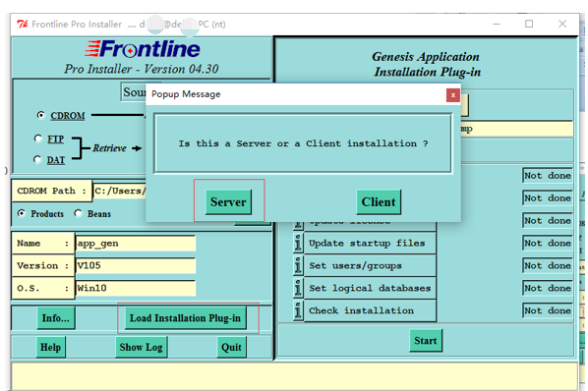Click the Show Log button
Viewport: 588px width, 391px height.
click(x=141, y=347)
